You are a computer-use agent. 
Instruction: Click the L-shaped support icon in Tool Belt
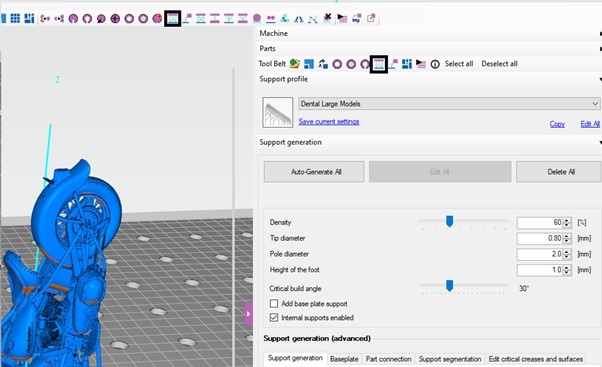click(x=393, y=64)
